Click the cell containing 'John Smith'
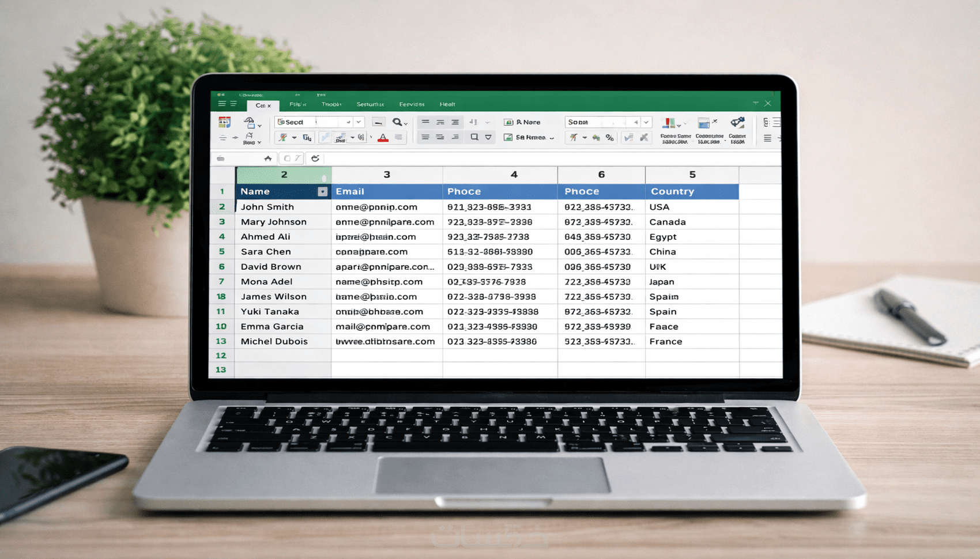This screenshot has width=980, height=559. [283, 207]
